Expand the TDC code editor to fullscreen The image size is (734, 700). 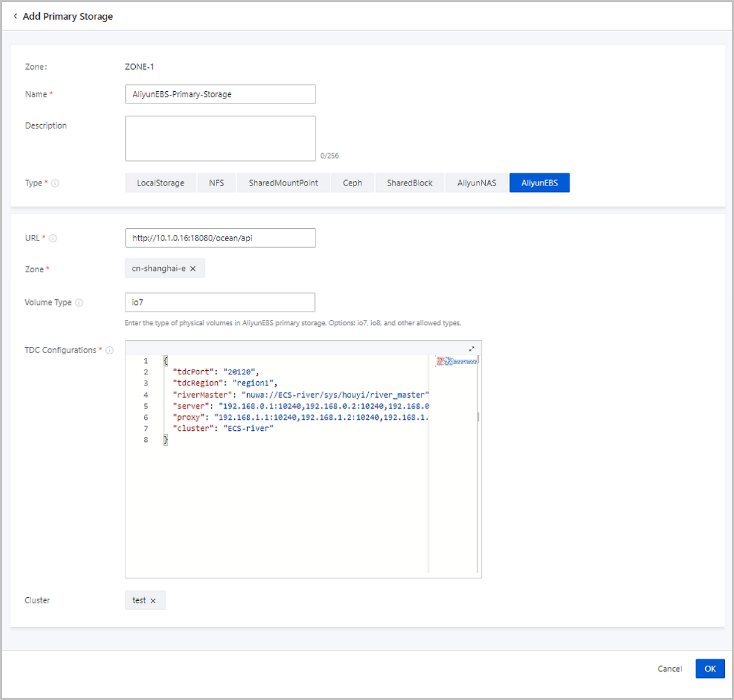pyautogui.click(x=472, y=349)
